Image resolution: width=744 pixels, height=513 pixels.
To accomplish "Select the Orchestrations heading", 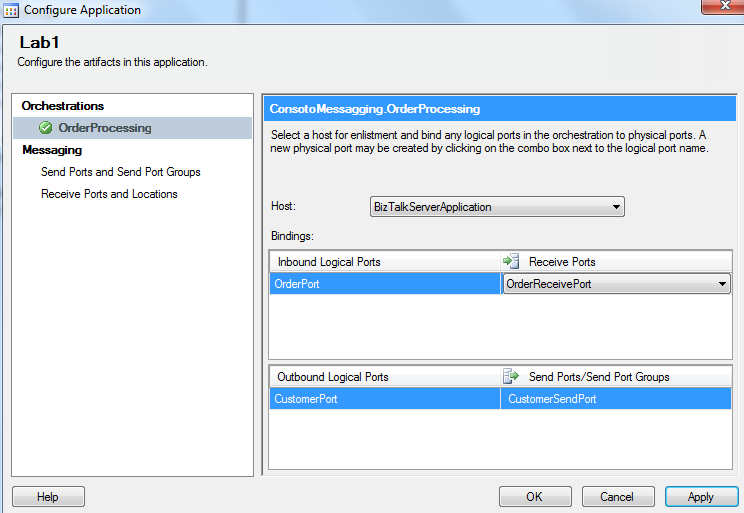I will tap(63, 106).
